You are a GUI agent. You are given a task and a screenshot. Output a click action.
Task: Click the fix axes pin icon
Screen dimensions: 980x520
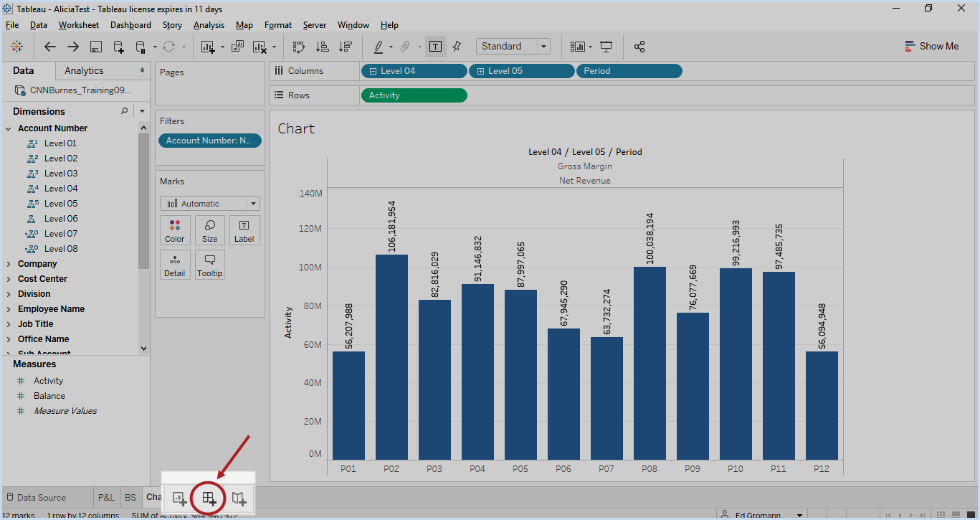click(457, 47)
